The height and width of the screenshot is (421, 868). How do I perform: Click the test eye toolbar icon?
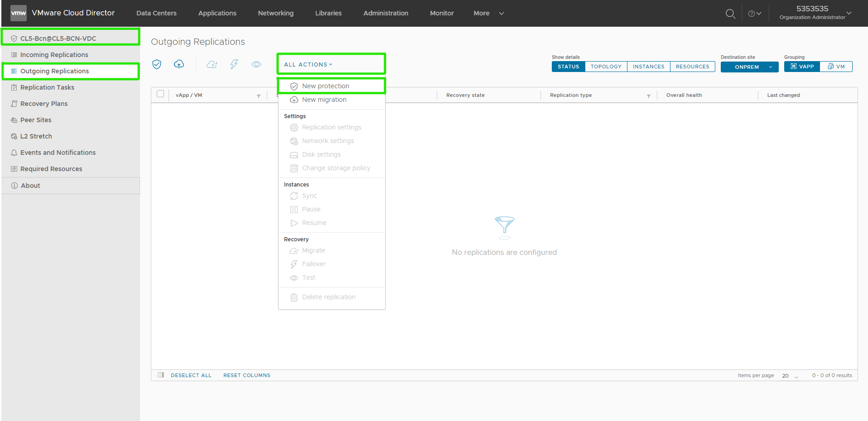pyautogui.click(x=256, y=64)
